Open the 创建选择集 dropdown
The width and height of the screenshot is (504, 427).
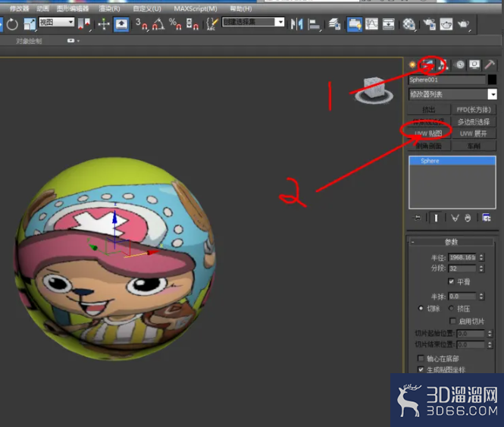[253, 22]
